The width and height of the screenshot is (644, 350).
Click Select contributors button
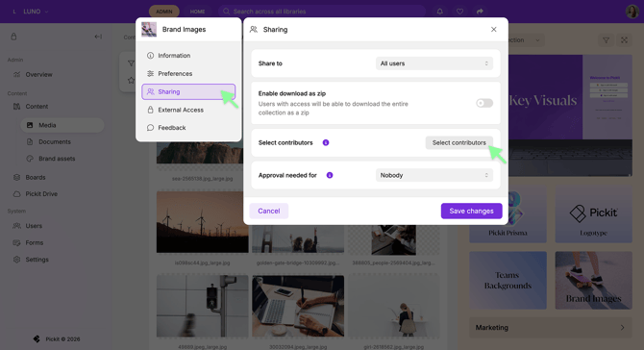pos(458,142)
